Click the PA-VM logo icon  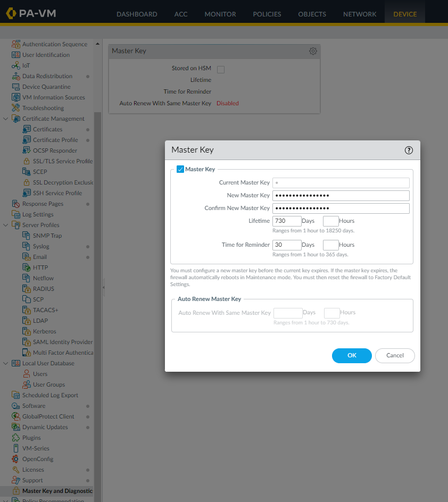11,13
